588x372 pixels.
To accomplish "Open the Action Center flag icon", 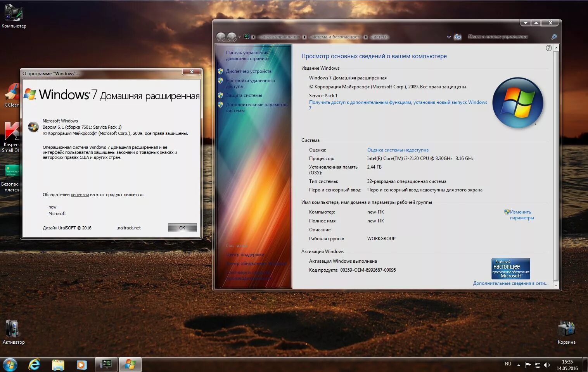I will tap(528, 365).
